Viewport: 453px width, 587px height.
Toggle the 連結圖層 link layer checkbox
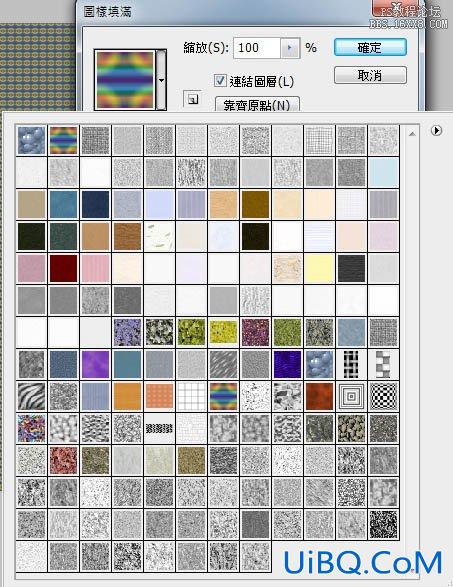[x=220, y=80]
